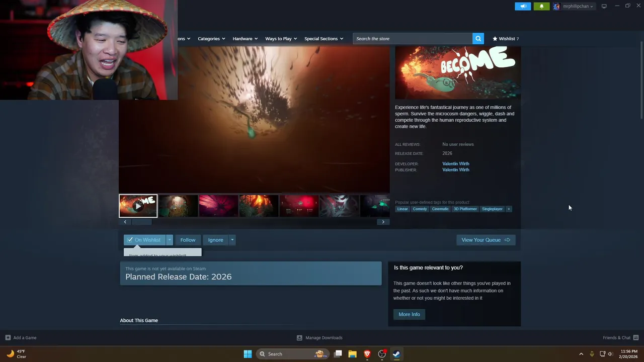This screenshot has height=362, width=644.
Task: Open the Windows Start menu
Action: [248, 354]
